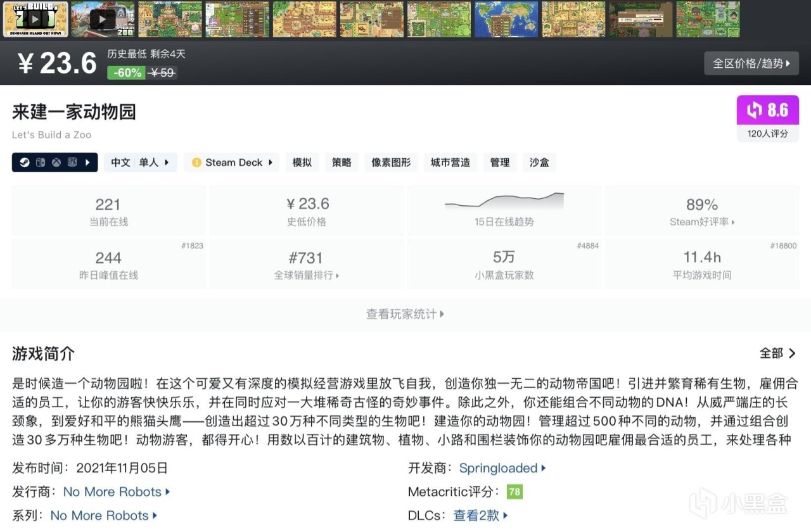Click the ¥23.6 史低价格 stat card

tap(306, 211)
